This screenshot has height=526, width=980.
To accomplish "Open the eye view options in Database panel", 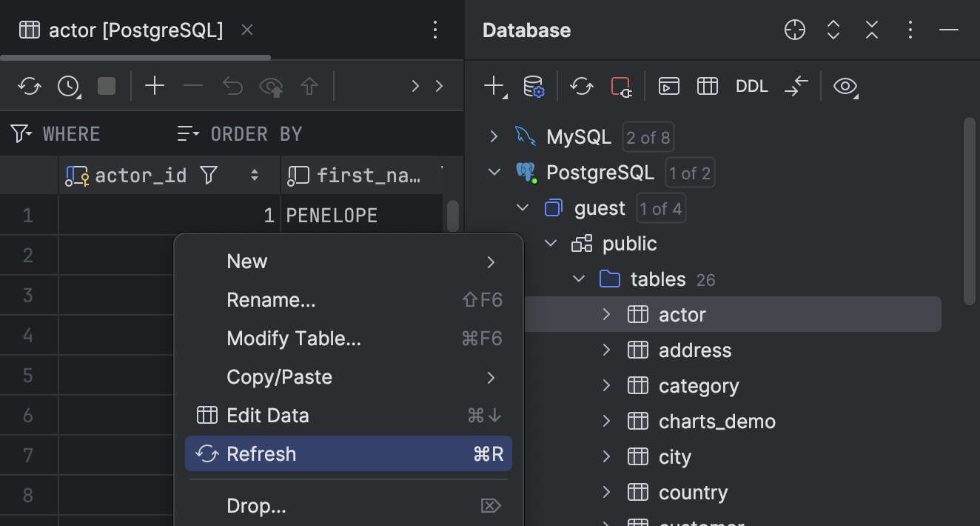I will click(x=845, y=86).
